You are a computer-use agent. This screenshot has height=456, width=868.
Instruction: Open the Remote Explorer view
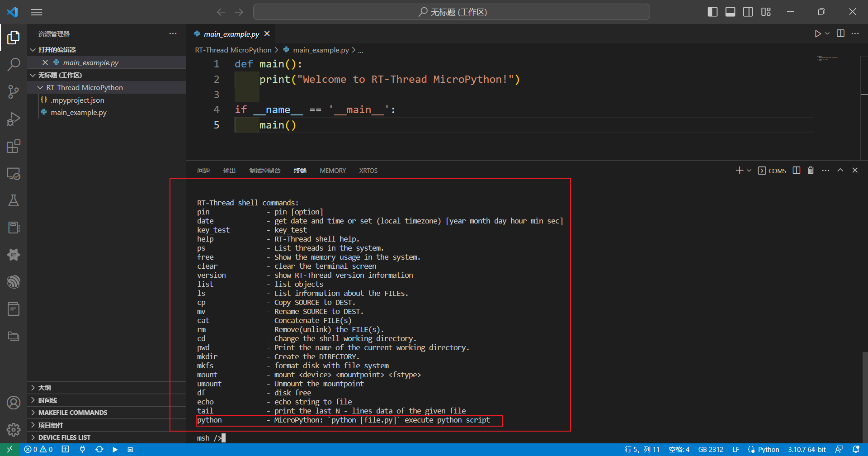pos(14,174)
